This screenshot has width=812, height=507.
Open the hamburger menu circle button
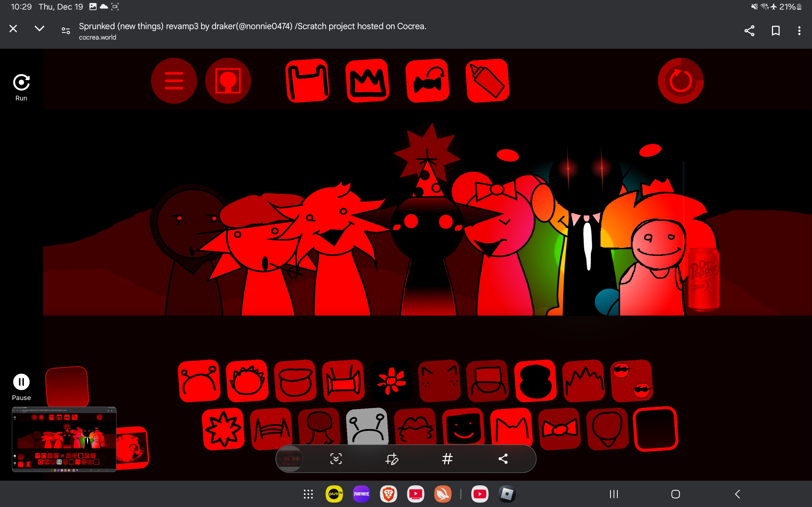(174, 81)
